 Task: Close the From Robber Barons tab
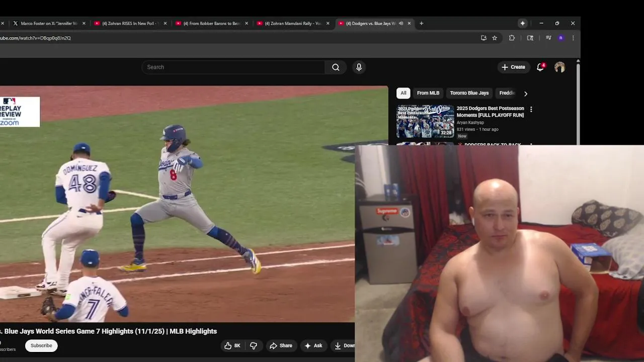pos(247,23)
